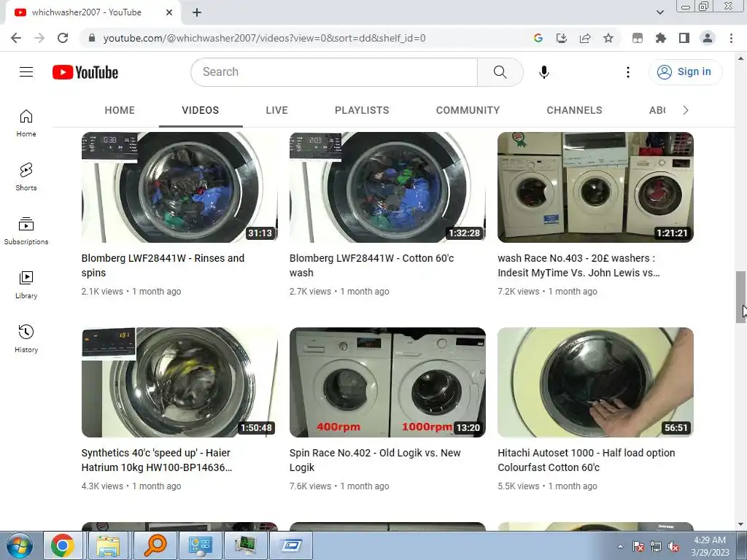Expand the tab search dropdown arrow

tap(659, 12)
